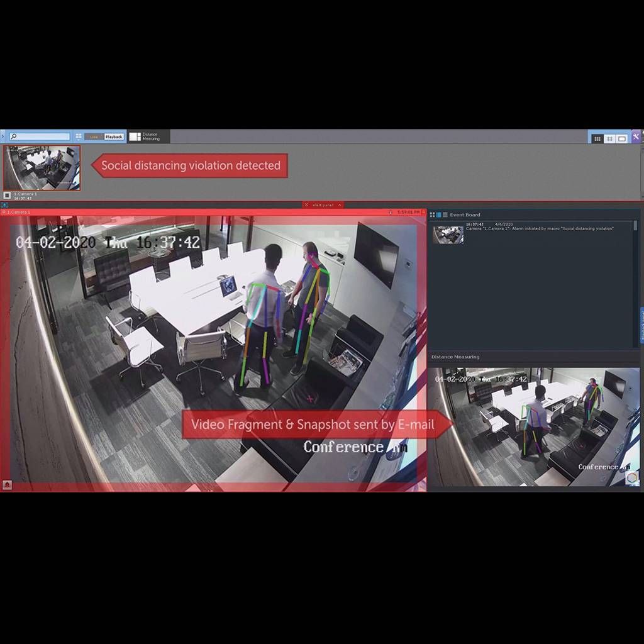The height and width of the screenshot is (644, 644).
Task: Click the blue Event Board view icon
Action: 439,215
